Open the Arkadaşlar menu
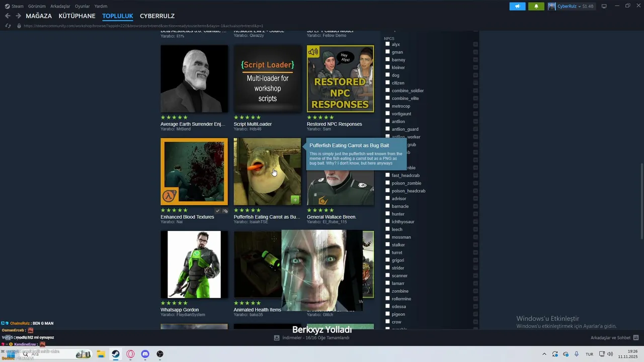Screen dimensions: 644x362 coord(60,6)
